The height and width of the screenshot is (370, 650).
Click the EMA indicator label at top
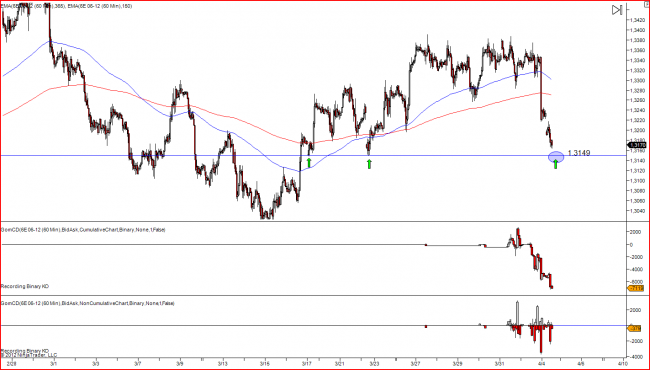(66, 6)
